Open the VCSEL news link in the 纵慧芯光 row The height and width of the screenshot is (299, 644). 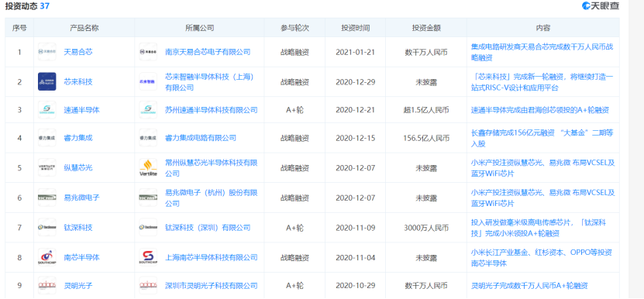click(542, 168)
